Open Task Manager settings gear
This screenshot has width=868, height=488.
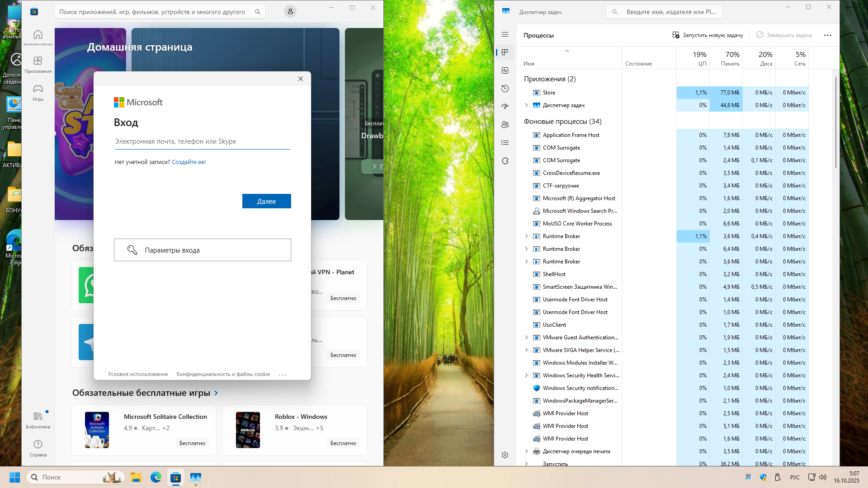505,455
